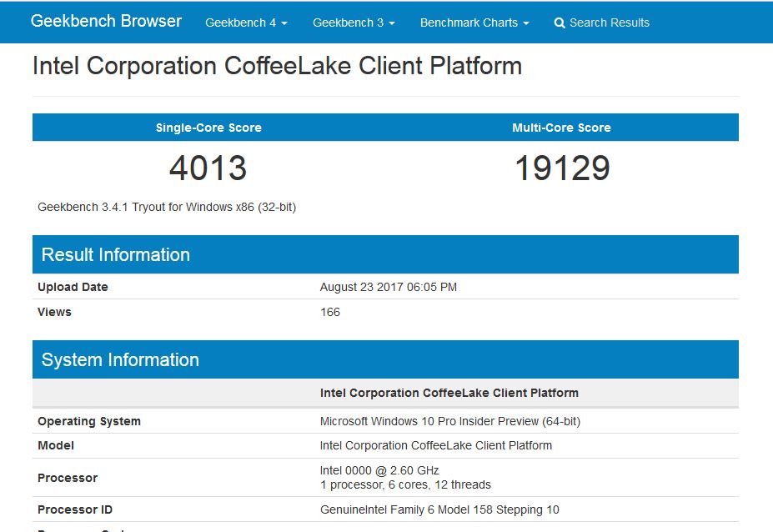
Task: Open Search Results in the navbar
Action: (601, 23)
